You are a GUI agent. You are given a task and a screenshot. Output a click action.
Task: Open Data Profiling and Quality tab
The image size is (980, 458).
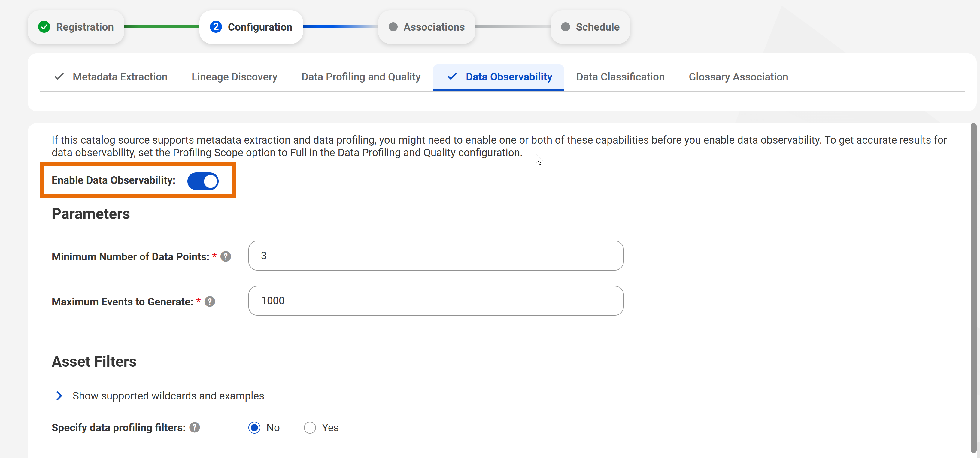coord(361,77)
